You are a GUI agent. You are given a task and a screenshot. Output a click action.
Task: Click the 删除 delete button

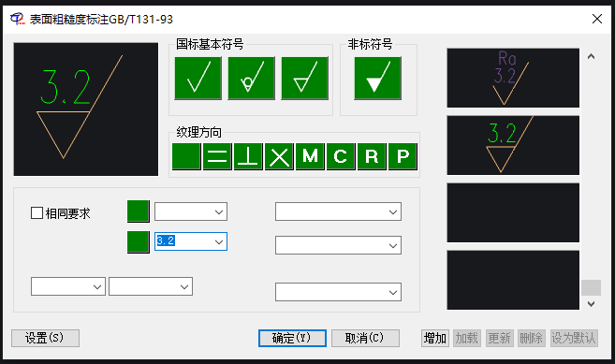[x=531, y=338]
